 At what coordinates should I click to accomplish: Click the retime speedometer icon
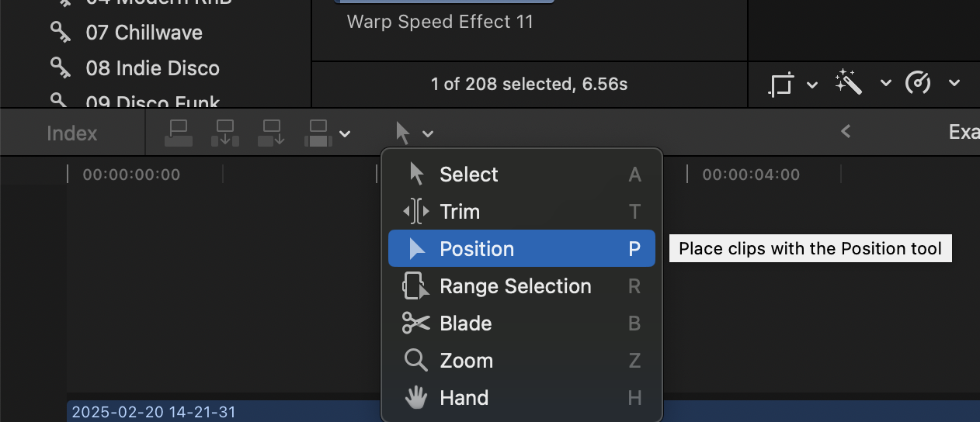[x=918, y=82]
